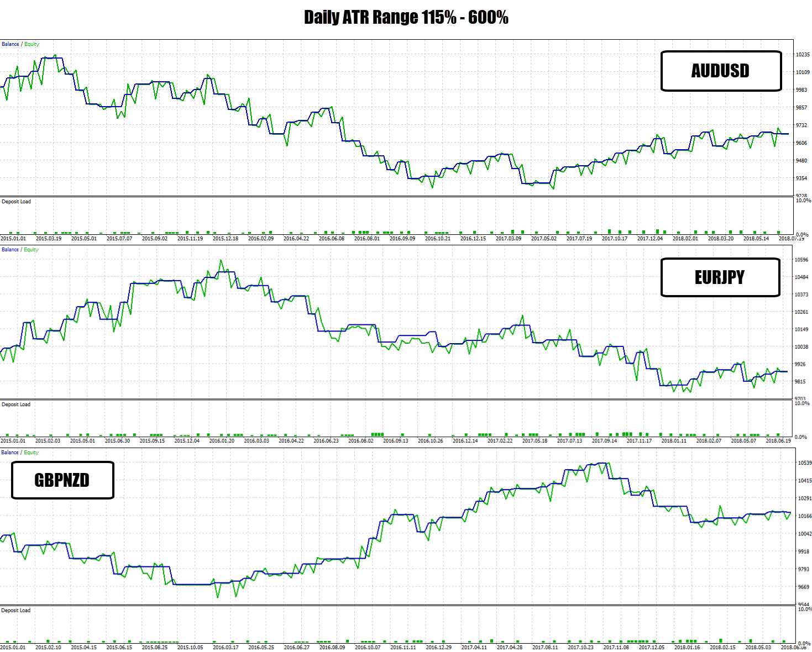Click the 9926 value on the price axis

800,364
